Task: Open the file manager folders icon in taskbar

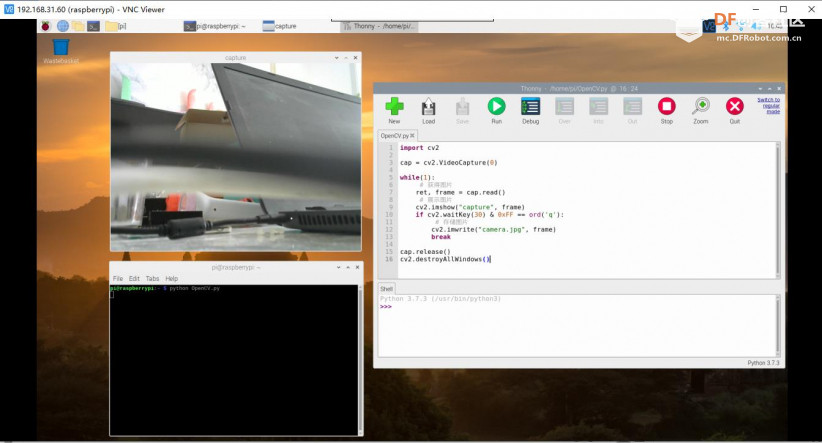Action: [x=78, y=26]
